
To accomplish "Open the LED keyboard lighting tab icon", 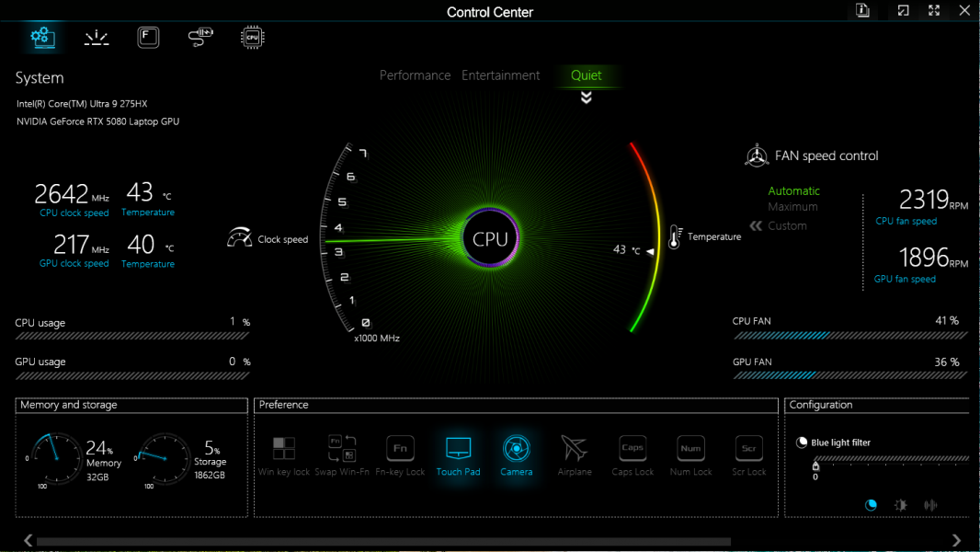I will 97,38.
